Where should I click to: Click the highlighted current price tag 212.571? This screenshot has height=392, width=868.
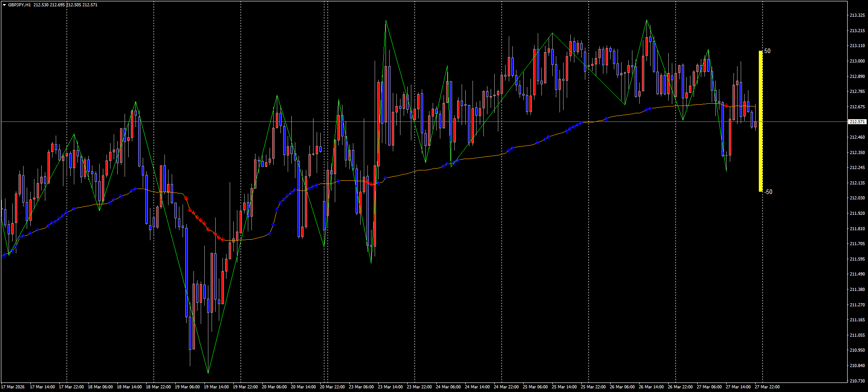coord(857,122)
